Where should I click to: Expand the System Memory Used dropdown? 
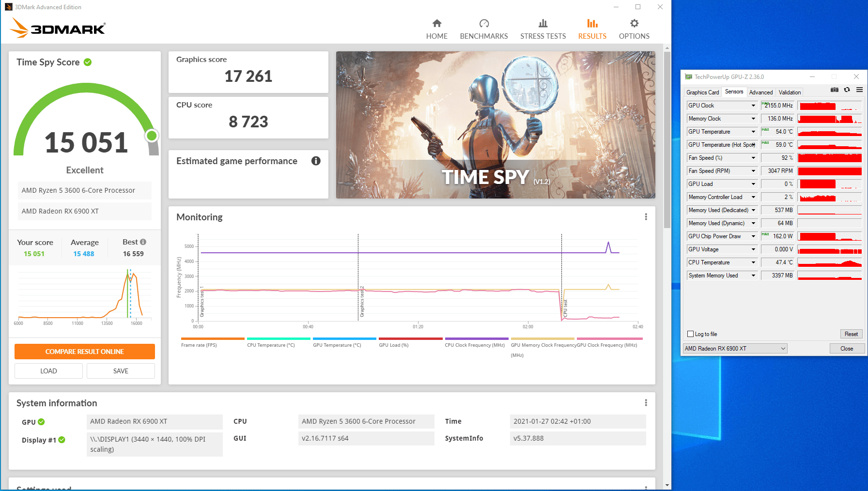click(753, 276)
